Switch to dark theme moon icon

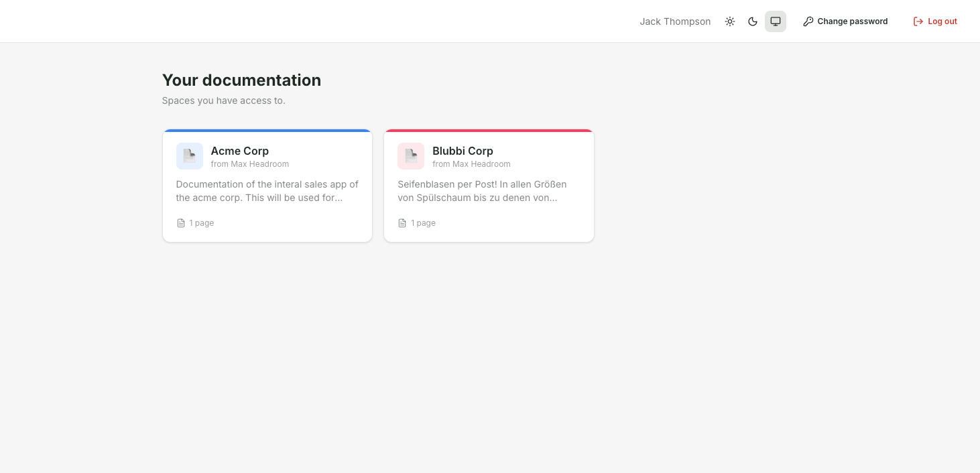click(753, 21)
